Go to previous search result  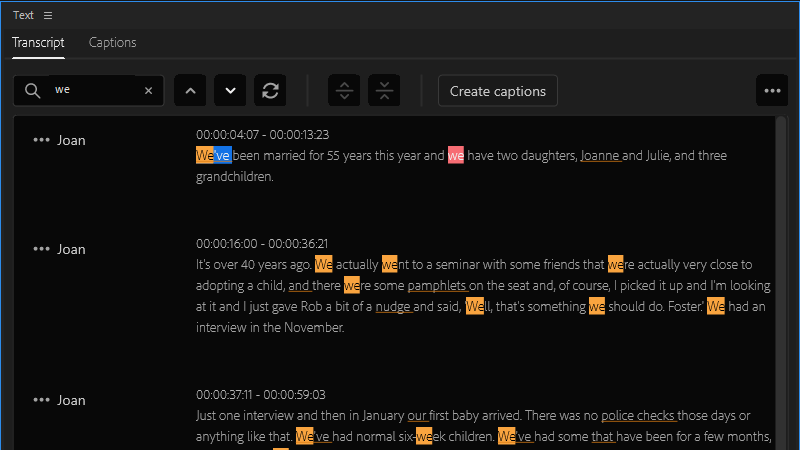(190, 91)
